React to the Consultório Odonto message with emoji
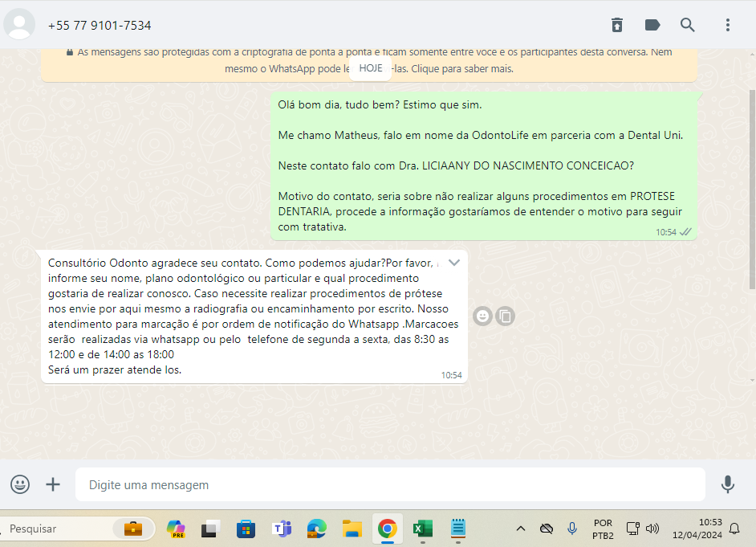The height and width of the screenshot is (547, 756). click(482, 316)
